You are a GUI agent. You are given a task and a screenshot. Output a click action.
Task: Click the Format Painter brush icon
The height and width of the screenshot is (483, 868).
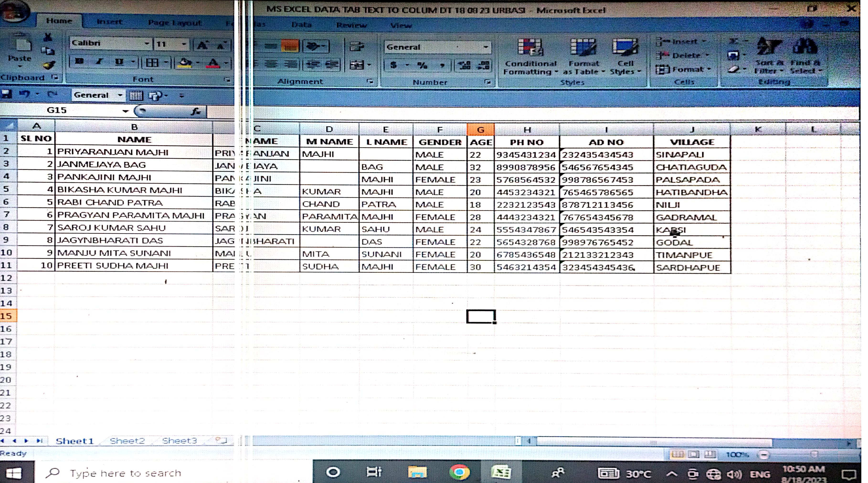pyautogui.click(x=49, y=65)
